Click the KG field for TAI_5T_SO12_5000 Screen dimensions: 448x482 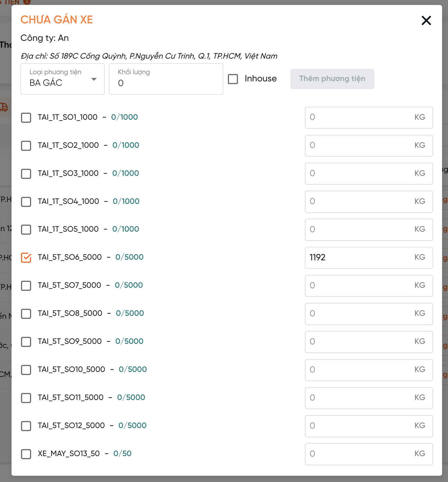coord(369,426)
